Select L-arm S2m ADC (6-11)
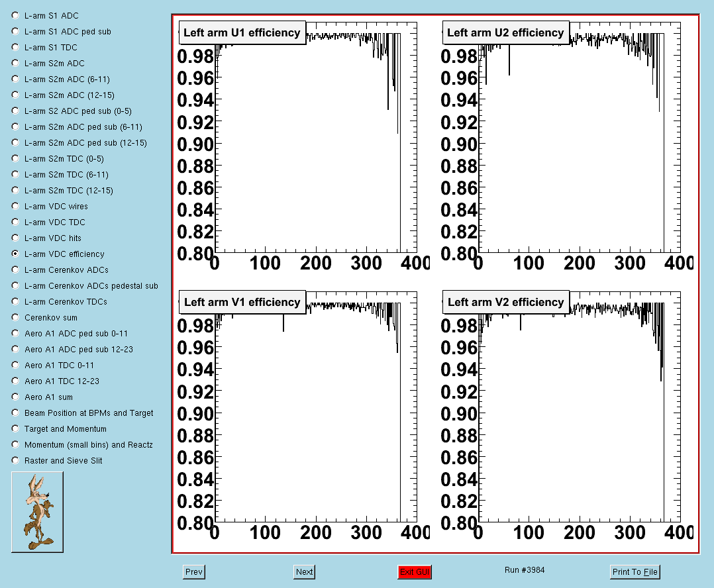Screen dimensions: 714x588 [x=15, y=79]
